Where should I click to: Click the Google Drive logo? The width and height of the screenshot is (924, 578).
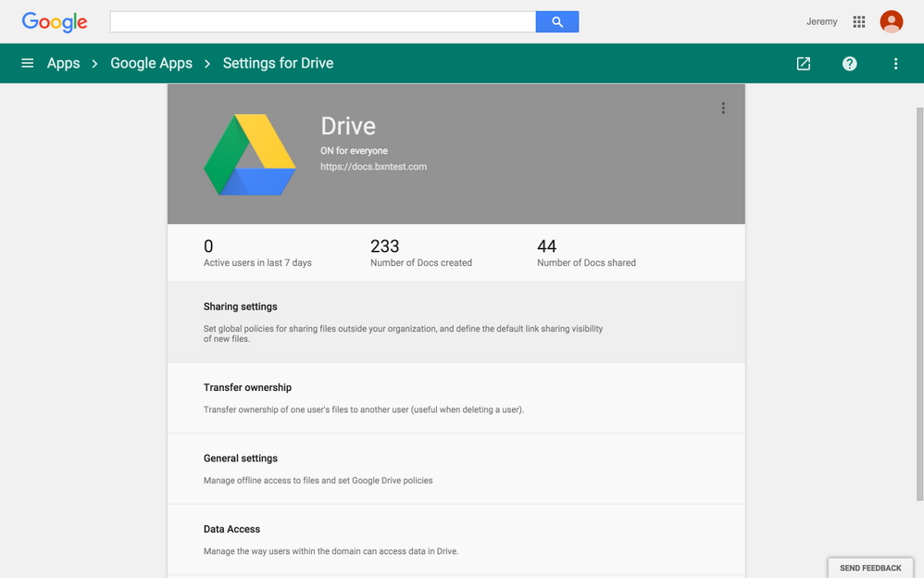250,155
